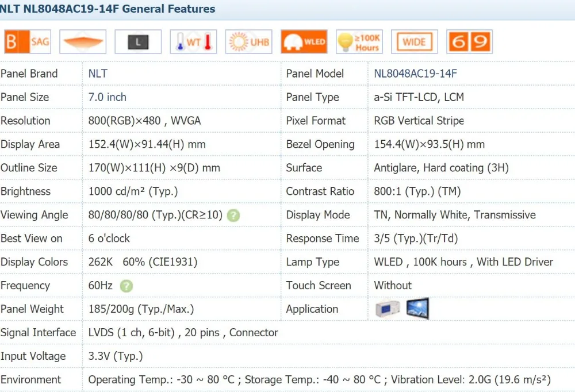Select the '60Hz' frequency value
Image resolution: width=575 pixels, height=392 pixels.
[x=100, y=286]
